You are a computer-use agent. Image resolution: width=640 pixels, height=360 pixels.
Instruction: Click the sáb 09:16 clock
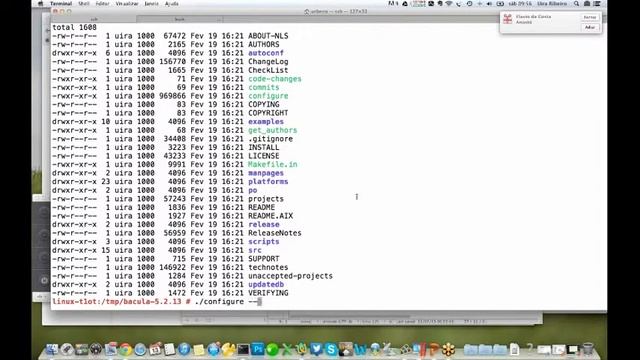520,4
